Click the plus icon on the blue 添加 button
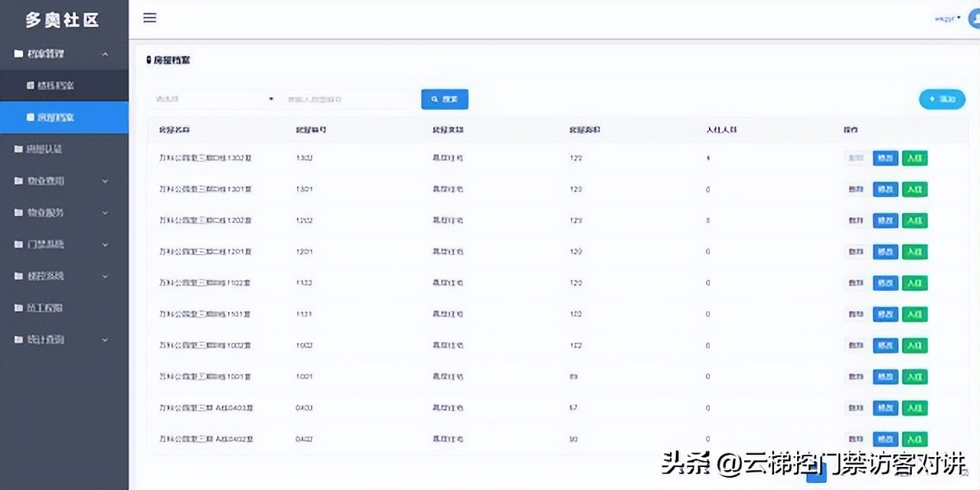The width and height of the screenshot is (980, 490). 932,99
